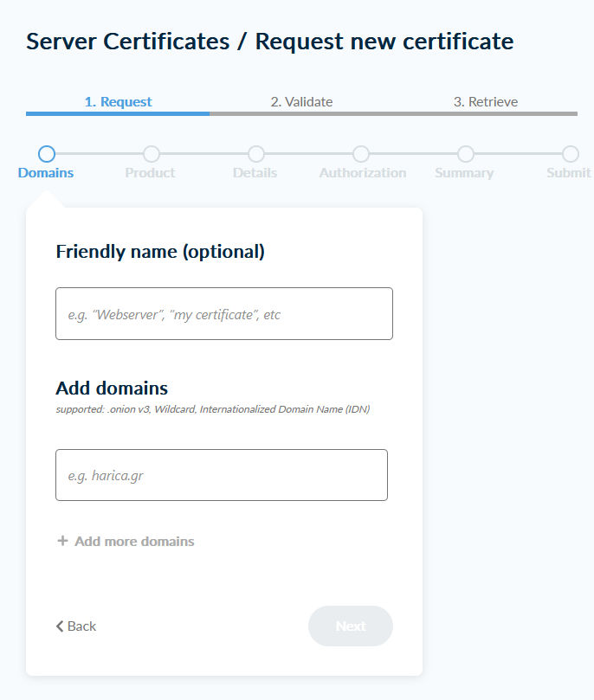Click the plus icon for adding domains
Viewport: 594px width, 700px height.
coord(62,541)
